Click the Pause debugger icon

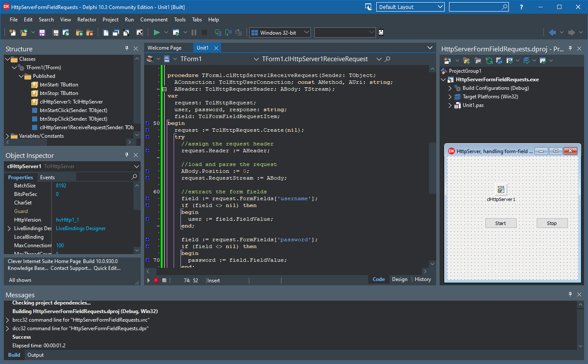click(x=194, y=33)
